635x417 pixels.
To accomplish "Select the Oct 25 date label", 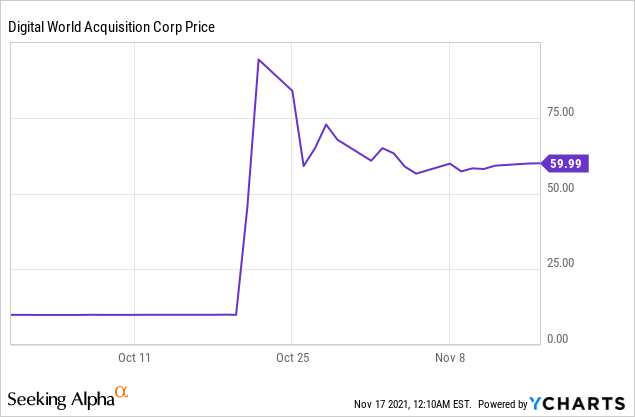I will coord(291,356).
